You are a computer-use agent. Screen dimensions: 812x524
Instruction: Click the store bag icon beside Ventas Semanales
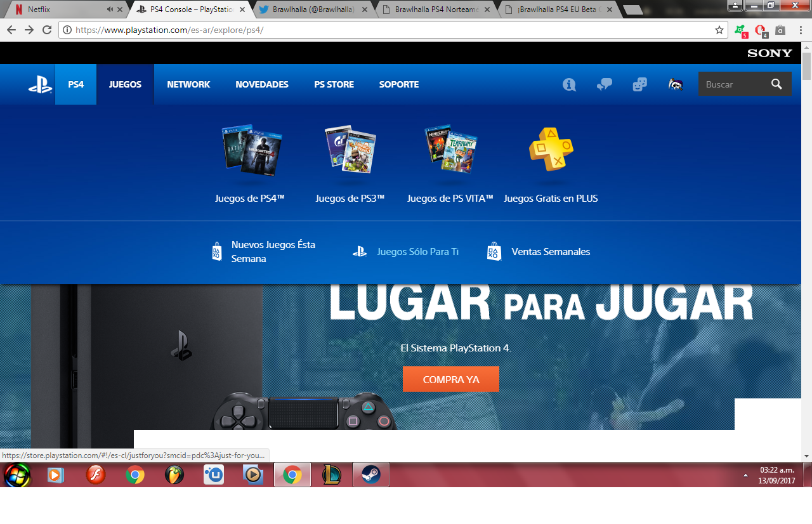pyautogui.click(x=494, y=252)
